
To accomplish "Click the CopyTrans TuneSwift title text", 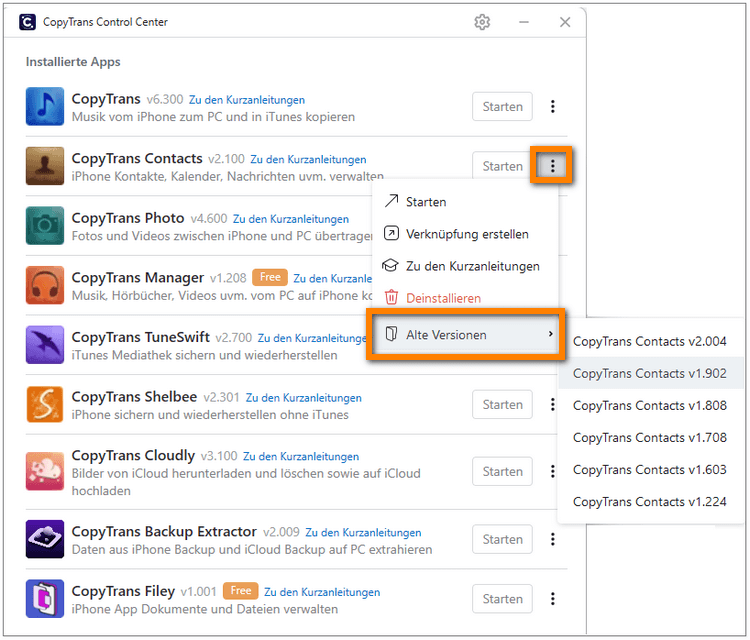I will (141, 337).
